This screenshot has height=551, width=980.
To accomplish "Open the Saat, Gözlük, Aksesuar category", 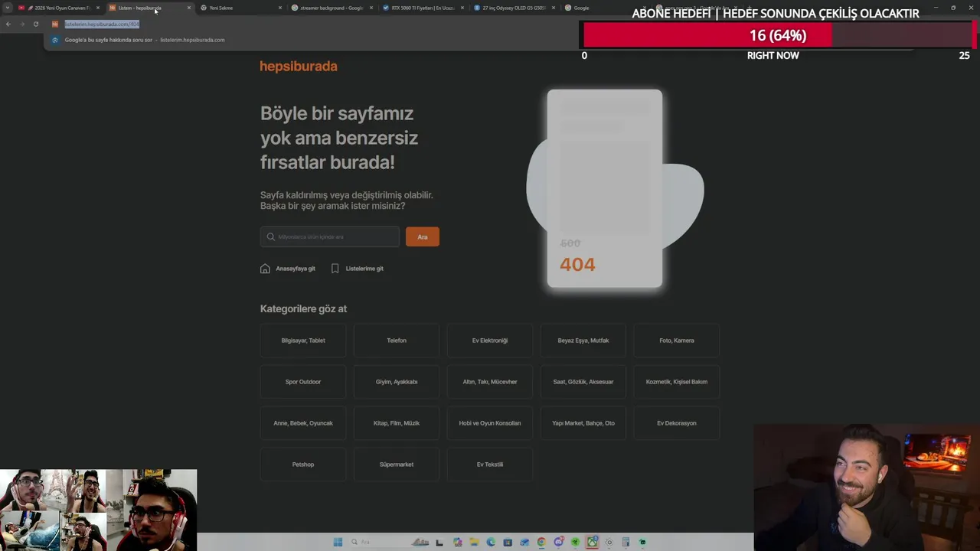I will pos(583,382).
